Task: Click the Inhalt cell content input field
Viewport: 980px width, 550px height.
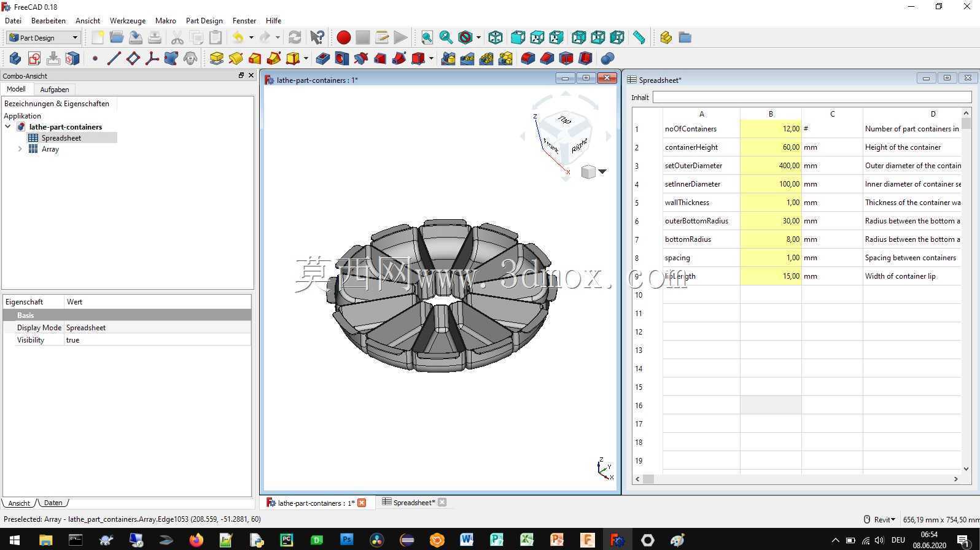Action: click(812, 97)
